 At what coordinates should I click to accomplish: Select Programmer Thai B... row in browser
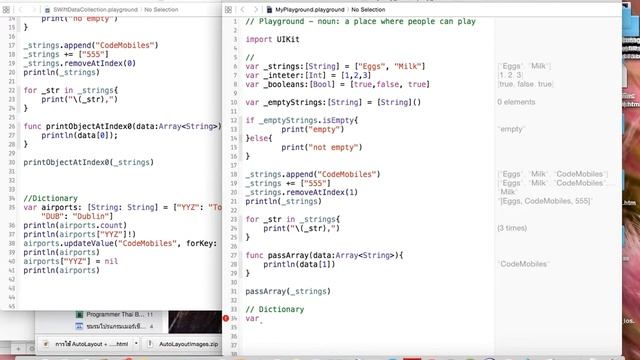[114, 314]
